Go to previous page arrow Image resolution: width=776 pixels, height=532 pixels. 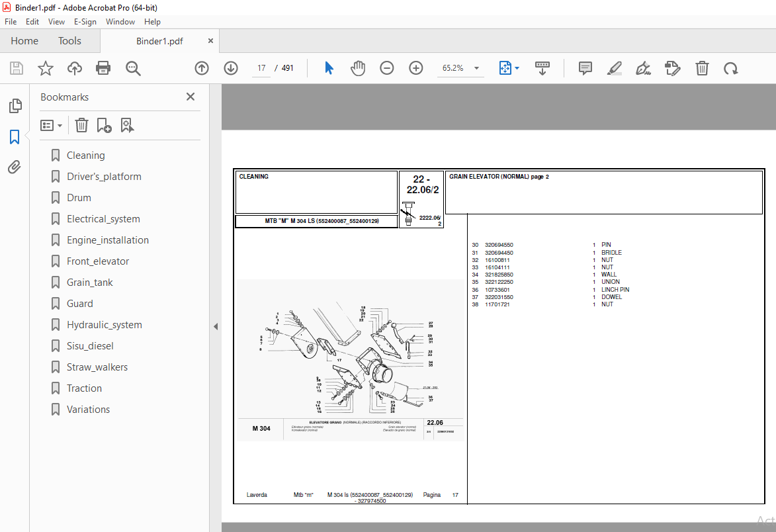pyautogui.click(x=201, y=68)
